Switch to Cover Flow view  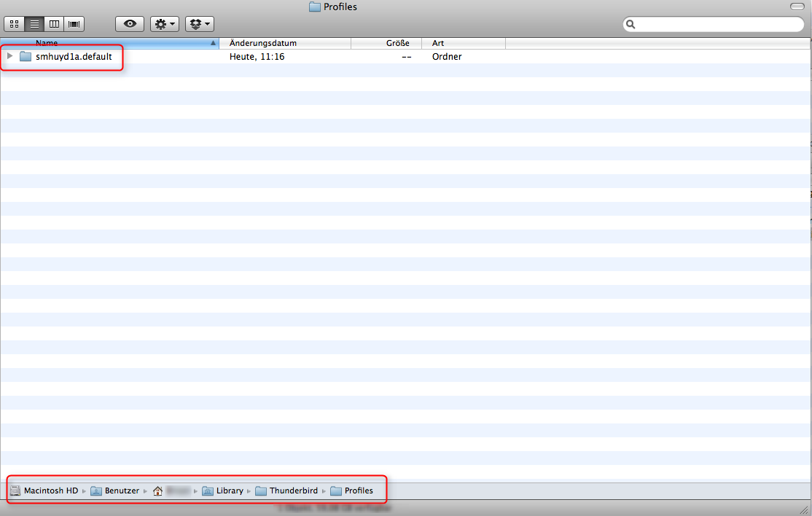coord(74,24)
